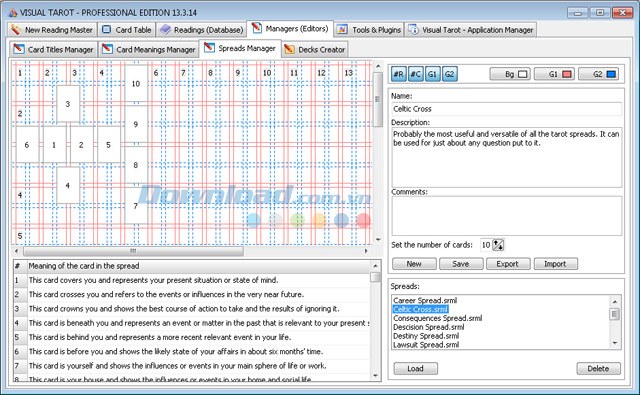Viewport: 640px width, 395px height.
Task: Click down arrow of meanings table scrollbar
Action: pos(376,376)
